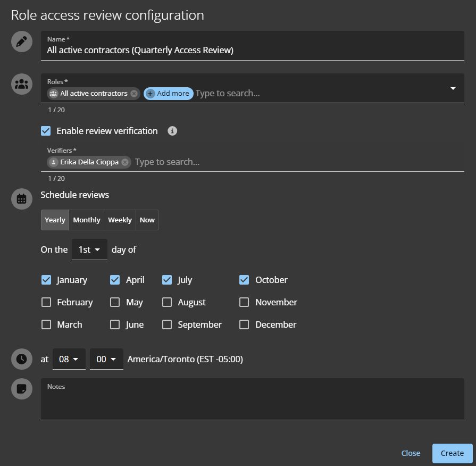Screen dimensions: 476x466
Task: Click the clock icon beside the time settings
Action: 21,359
